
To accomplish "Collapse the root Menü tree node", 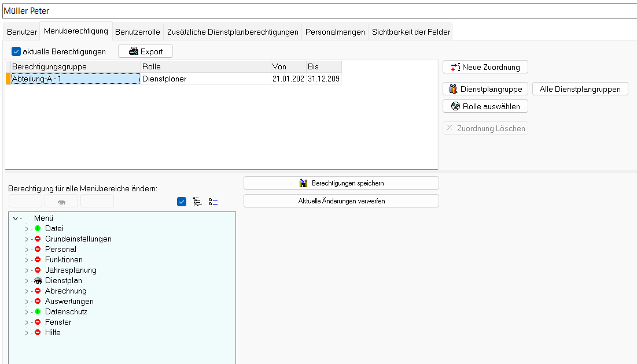I will pyautogui.click(x=16, y=218).
